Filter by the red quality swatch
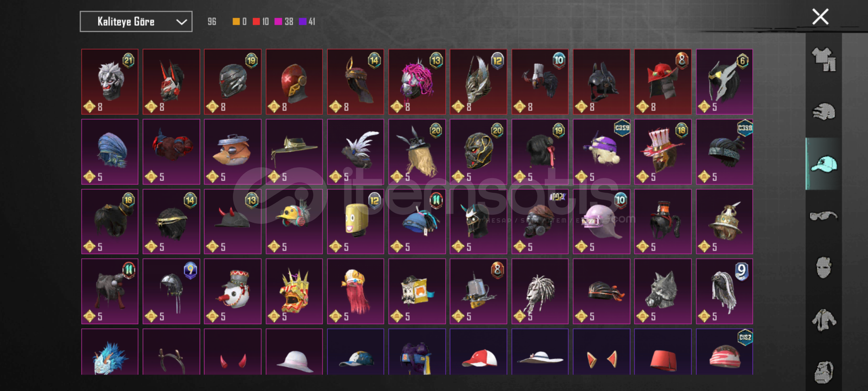This screenshot has width=868, height=391. click(256, 22)
